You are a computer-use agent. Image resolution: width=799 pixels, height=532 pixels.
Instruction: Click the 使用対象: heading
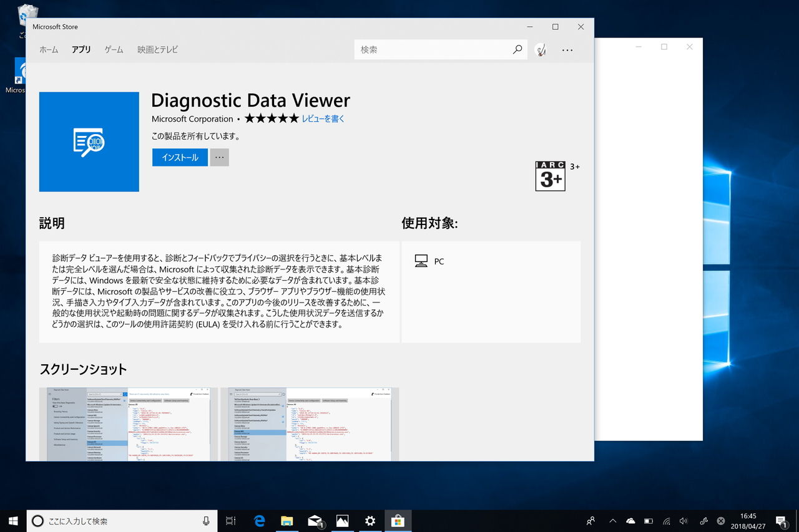tap(430, 223)
